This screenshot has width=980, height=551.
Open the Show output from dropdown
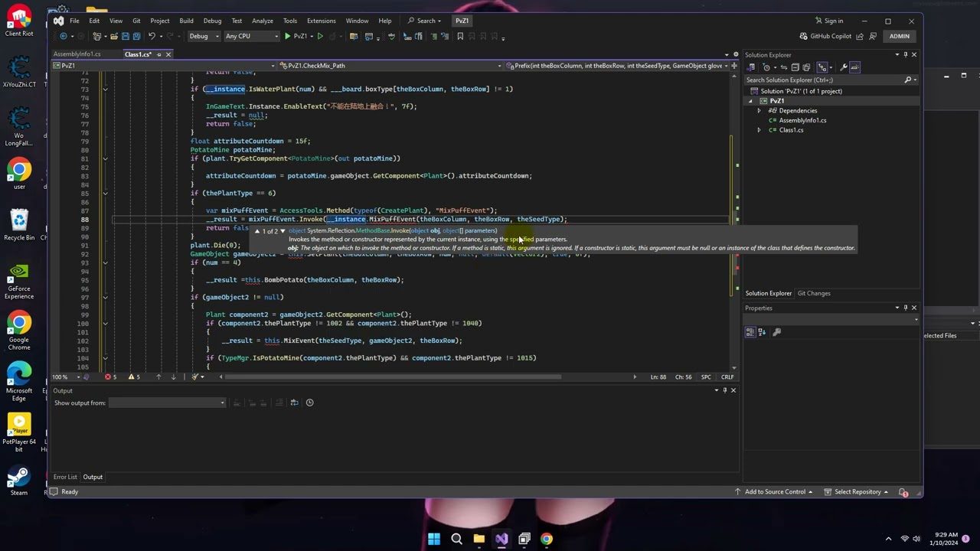click(x=167, y=403)
